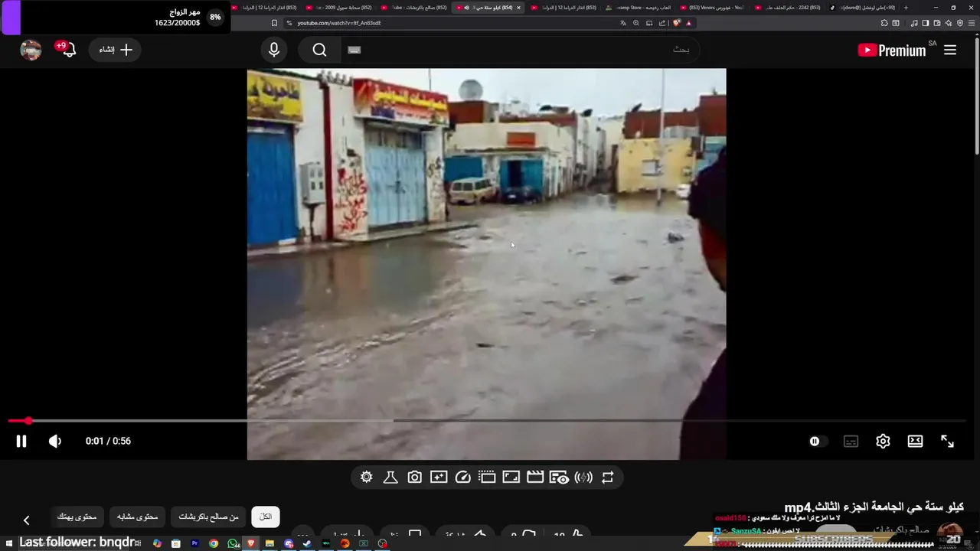Screen dimensions: 980x551
Task: Bookmark this page icon in address bar
Action: coord(274,23)
